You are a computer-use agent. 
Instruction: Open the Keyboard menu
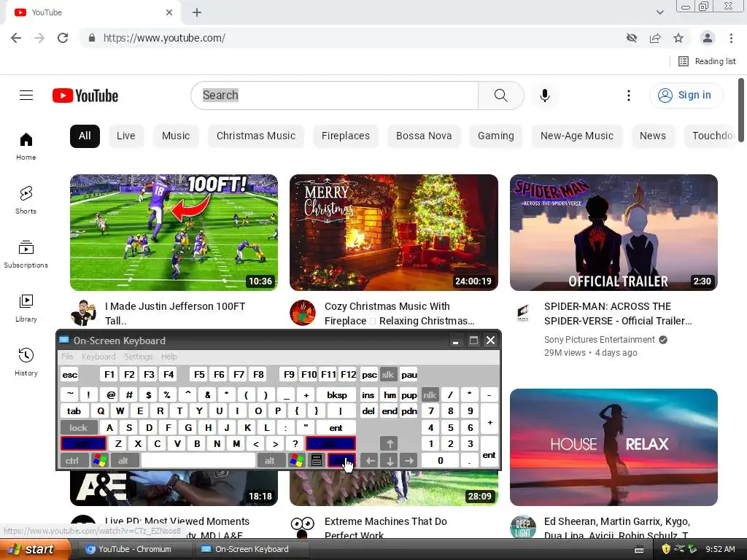98,357
